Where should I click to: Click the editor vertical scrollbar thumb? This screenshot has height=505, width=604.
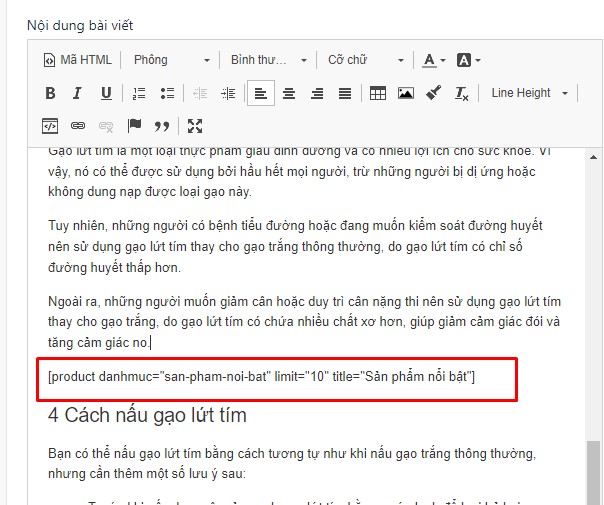tap(593, 472)
